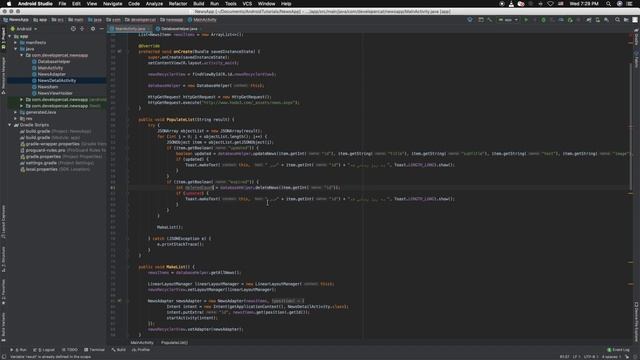
Task: Open the Analyze menu
Action: 154,4
